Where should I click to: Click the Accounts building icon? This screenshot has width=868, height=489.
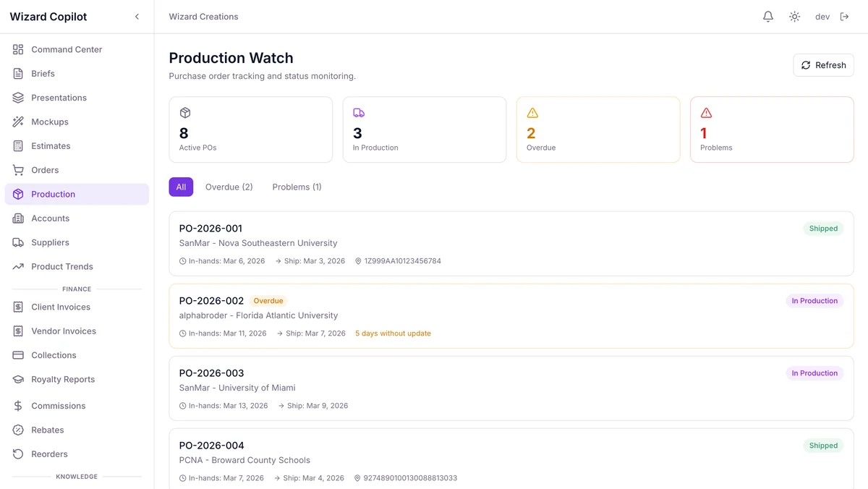coord(18,218)
